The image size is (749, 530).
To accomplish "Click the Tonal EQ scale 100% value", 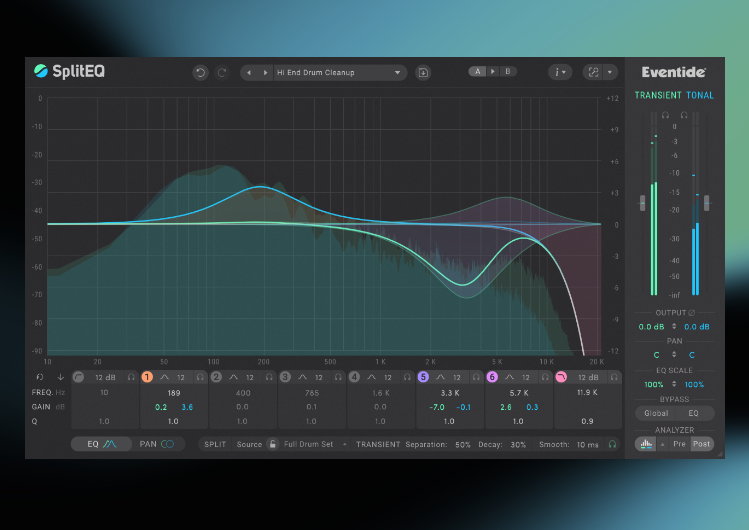I will [x=694, y=384].
